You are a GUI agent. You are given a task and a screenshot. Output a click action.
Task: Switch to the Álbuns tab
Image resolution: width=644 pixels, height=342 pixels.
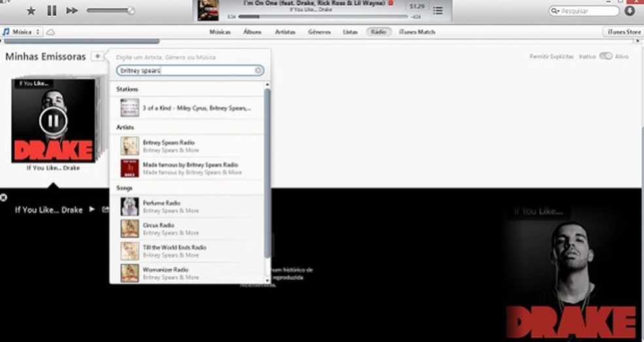[252, 32]
